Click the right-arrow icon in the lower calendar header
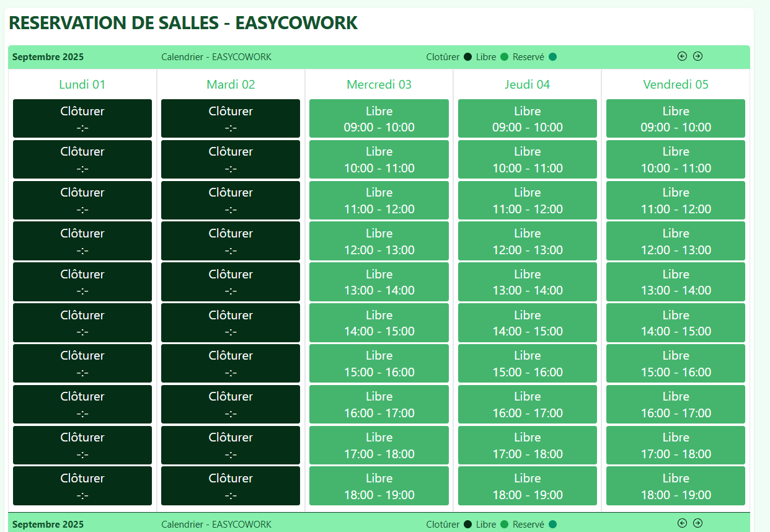770x532 pixels. 697,523
